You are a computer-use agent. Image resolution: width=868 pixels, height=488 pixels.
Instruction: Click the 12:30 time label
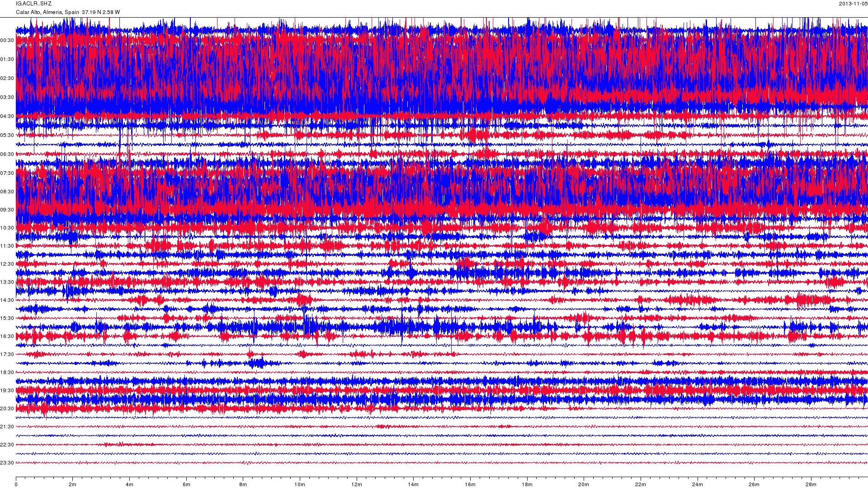point(7,264)
